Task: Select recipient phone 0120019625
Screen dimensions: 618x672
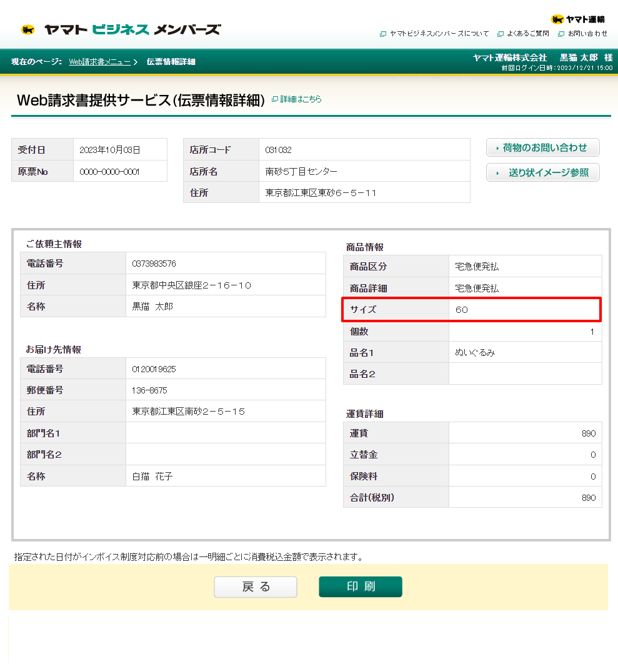Action: point(154,369)
